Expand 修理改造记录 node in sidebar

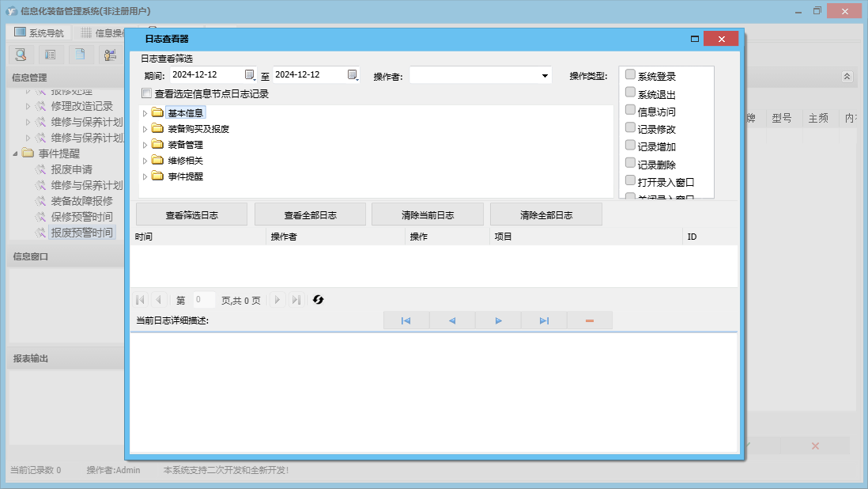pyautogui.click(x=28, y=106)
